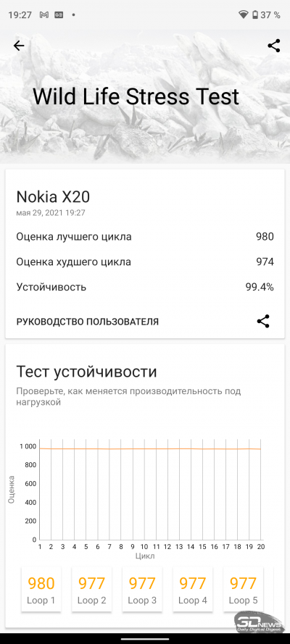Tap the Оценка лучшего цикла row
This screenshot has width=290, height=644.
click(145, 237)
